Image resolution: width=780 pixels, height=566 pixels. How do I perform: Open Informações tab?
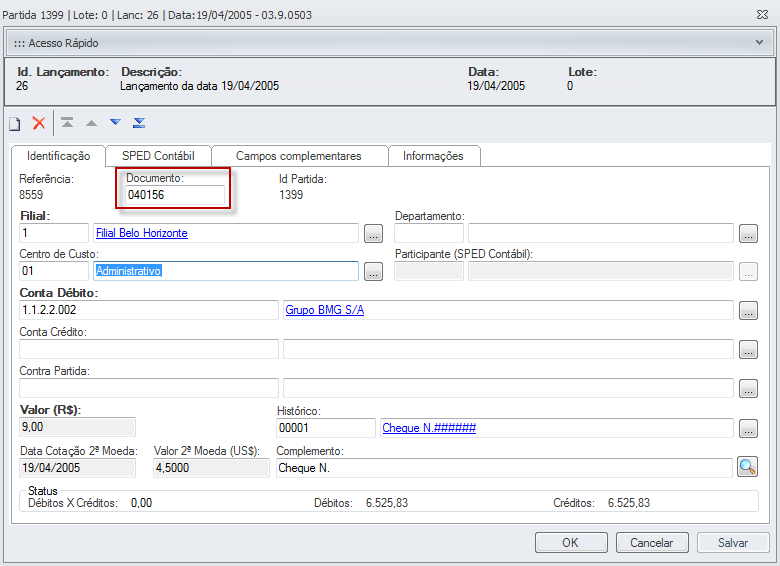pyautogui.click(x=433, y=156)
